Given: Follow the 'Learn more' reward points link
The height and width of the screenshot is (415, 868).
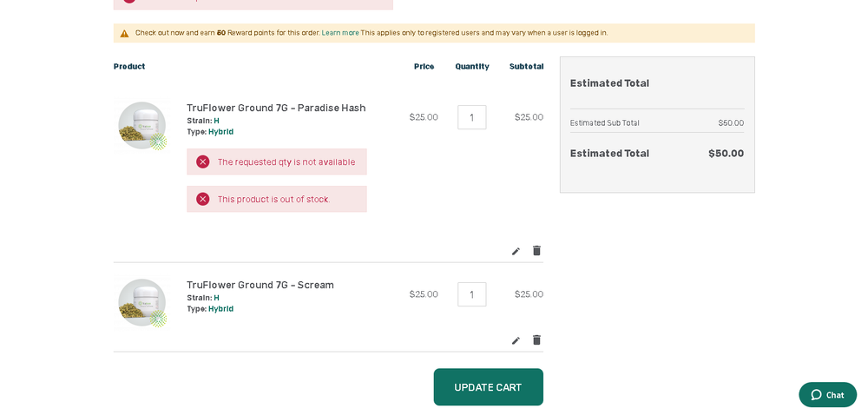Looking at the screenshot, I should 340,33.
